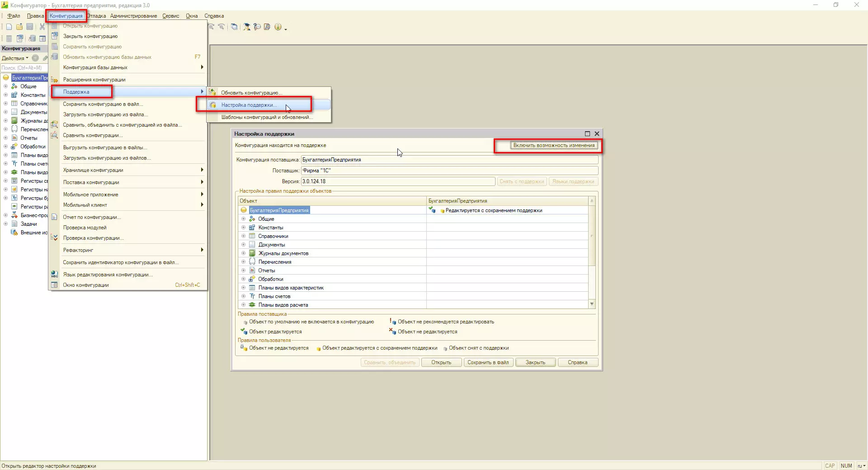
Task: Open the Сервис menu
Action: pos(171,16)
